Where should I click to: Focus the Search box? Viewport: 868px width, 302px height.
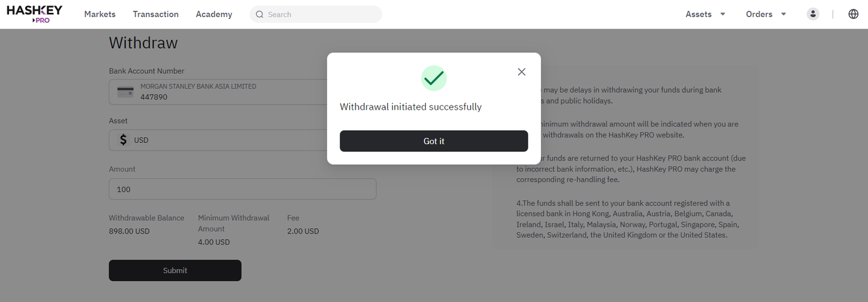coord(315,14)
